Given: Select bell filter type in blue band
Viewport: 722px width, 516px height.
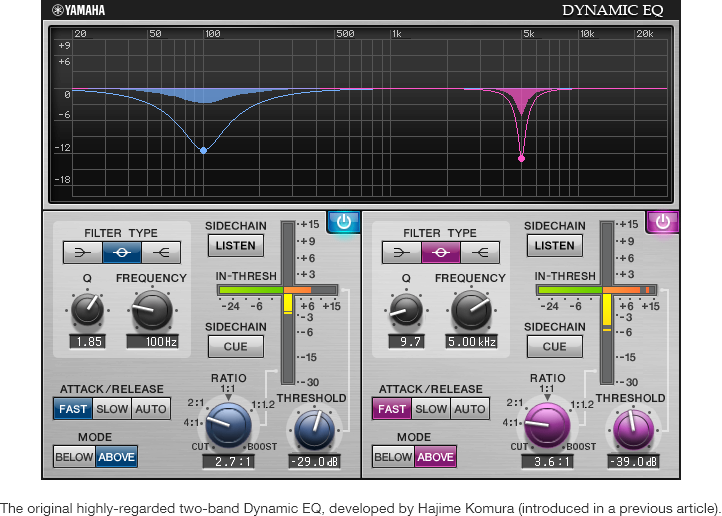Looking at the screenshot, I should [x=122, y=252].
